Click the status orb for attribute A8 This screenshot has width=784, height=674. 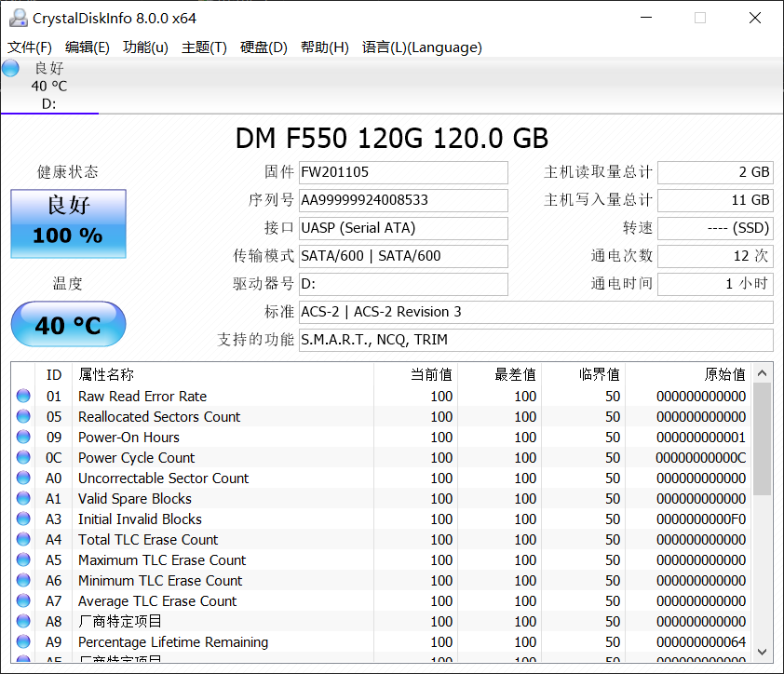click(x=23, y=622)
